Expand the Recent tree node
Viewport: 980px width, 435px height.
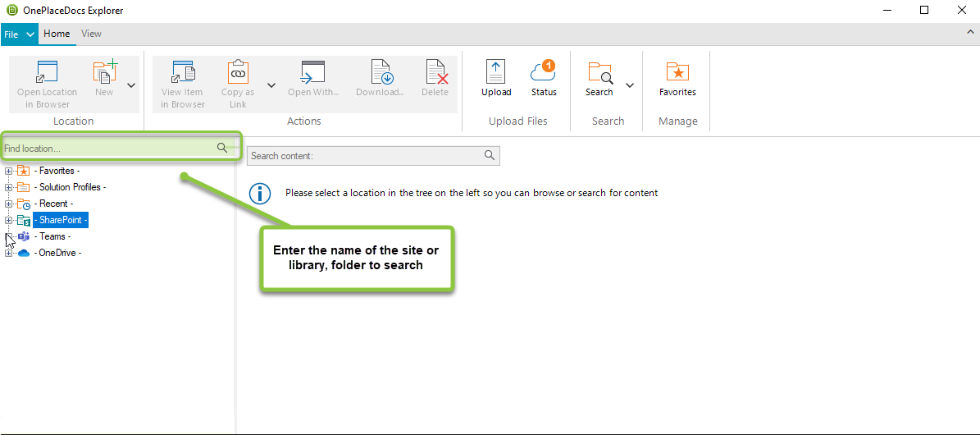pos(8,204)
